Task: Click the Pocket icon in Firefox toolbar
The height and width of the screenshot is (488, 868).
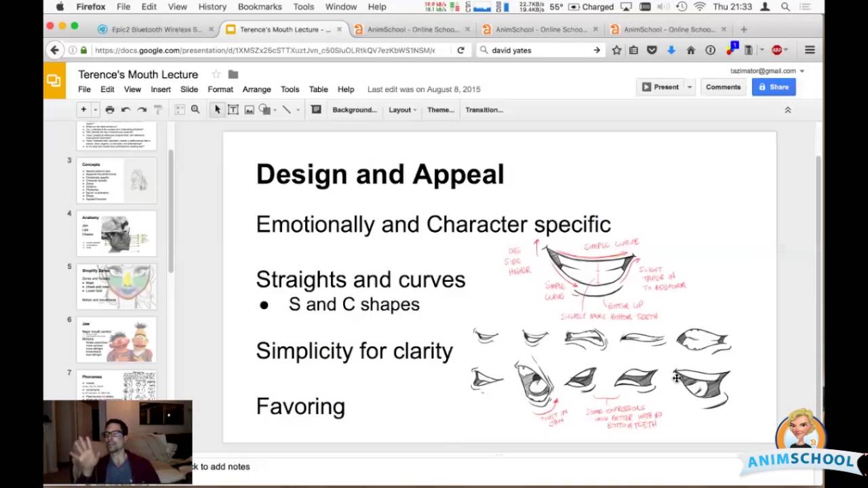Action: point(652,50)
